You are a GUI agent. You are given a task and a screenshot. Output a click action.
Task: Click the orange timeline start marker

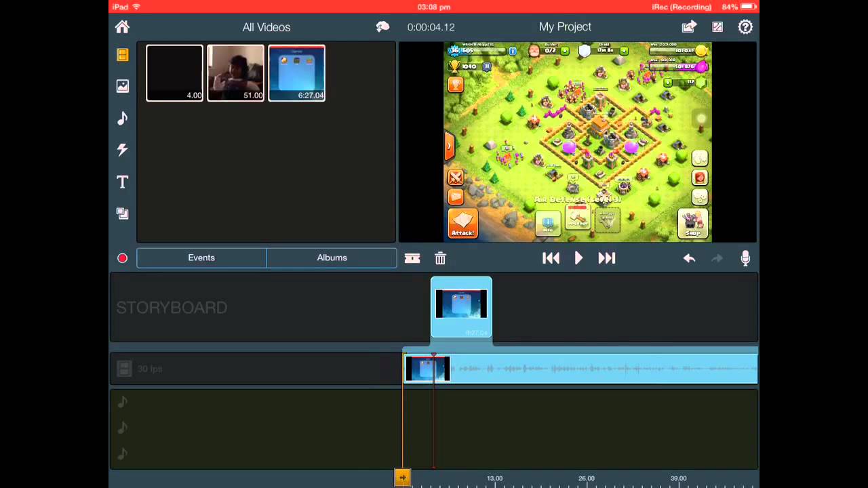coord(402,478)
